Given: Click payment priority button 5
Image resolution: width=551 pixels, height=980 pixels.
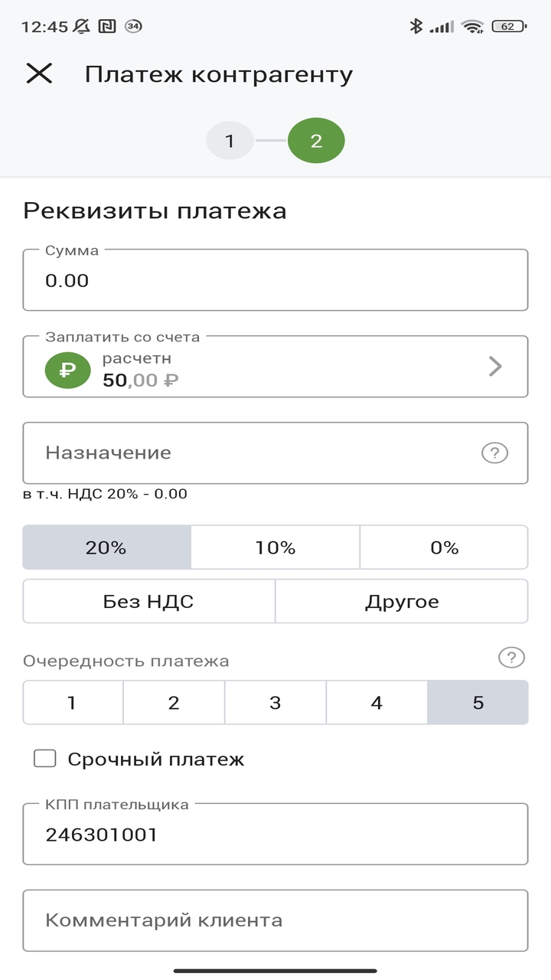Looking at the screenshot, I should tap(478, 702).
